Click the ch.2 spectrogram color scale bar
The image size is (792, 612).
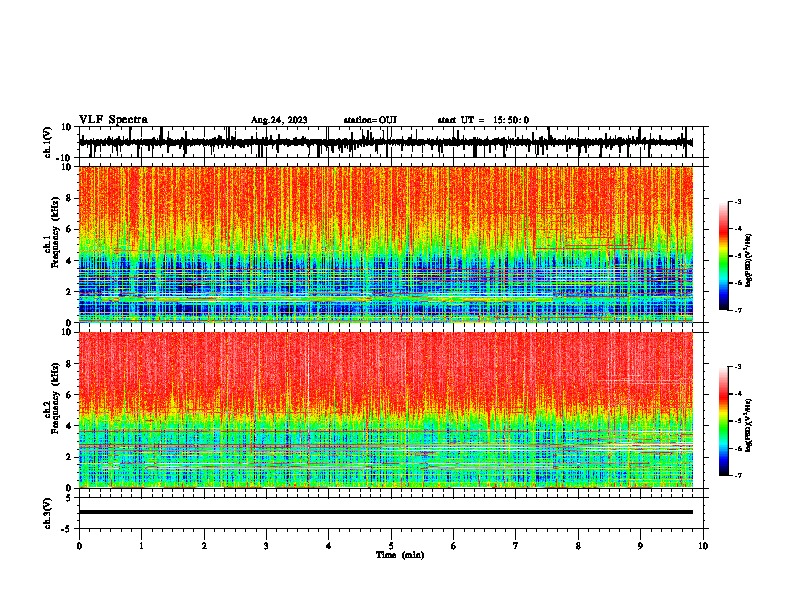[x=724, y=421]
